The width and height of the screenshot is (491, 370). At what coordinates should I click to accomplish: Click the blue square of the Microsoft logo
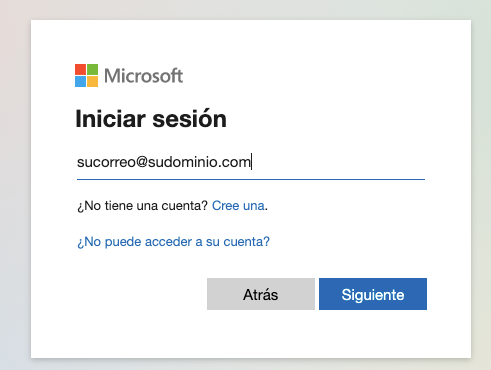[80, 81]
